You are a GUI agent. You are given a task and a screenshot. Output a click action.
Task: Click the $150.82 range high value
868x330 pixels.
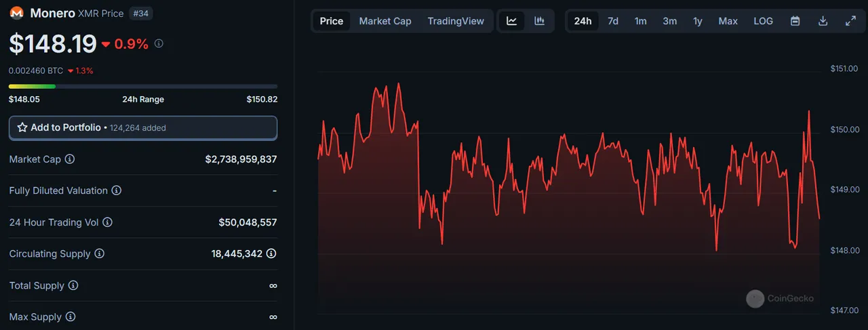click(x=262, y=100)
